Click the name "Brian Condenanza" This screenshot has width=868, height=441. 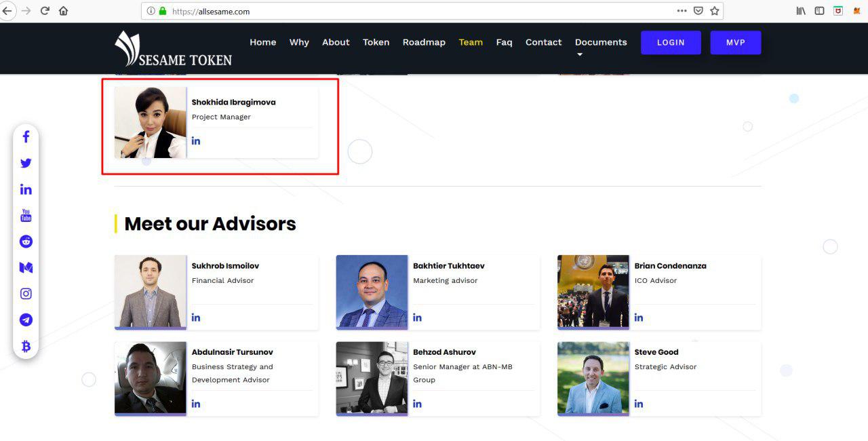[671, 266]
